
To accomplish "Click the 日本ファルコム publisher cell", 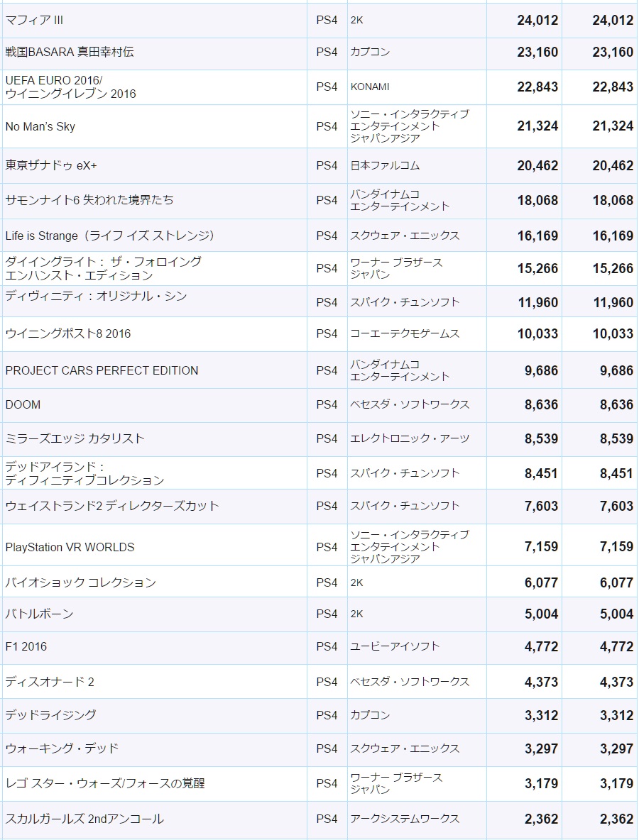I will pos(385,165).
